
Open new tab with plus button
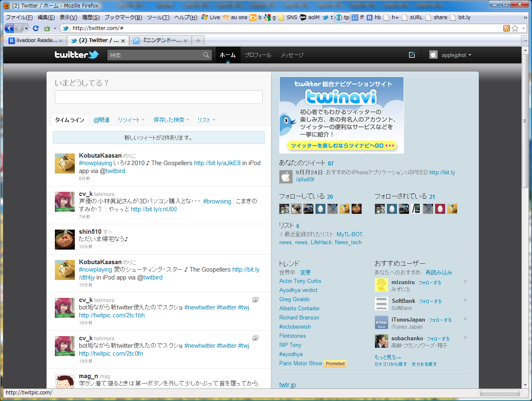pos(198,40)
